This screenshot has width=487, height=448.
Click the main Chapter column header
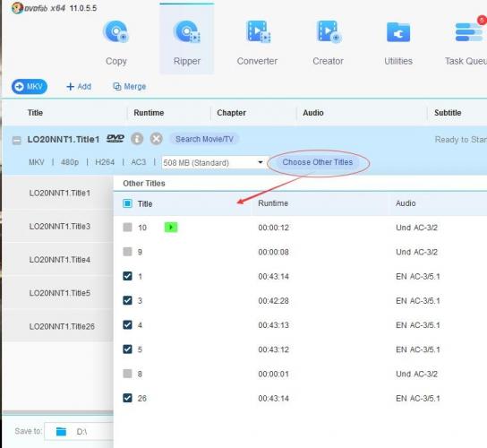(231, 113)
